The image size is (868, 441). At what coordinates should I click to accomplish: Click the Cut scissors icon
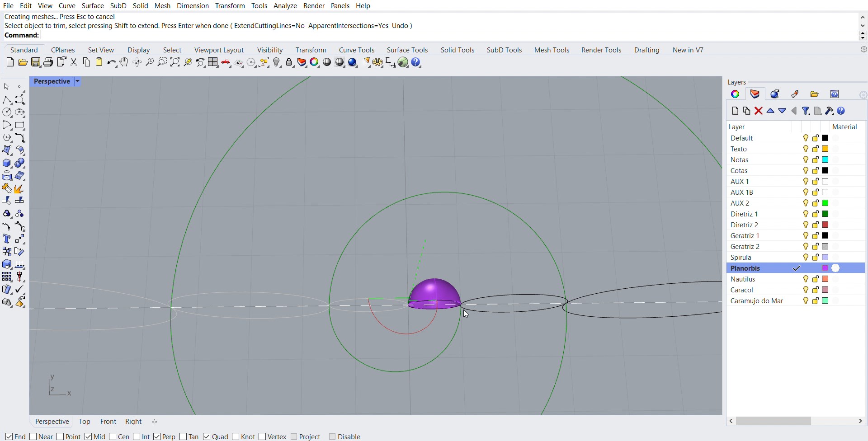coord(74,62)
